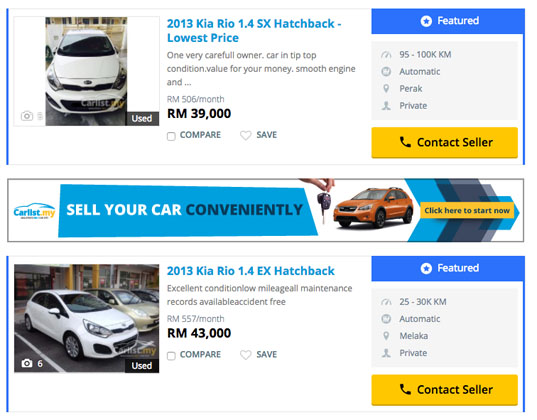
Task: Click the heart SAVE icon on Kia Rio SX listing
Action: tap(246, 135)
